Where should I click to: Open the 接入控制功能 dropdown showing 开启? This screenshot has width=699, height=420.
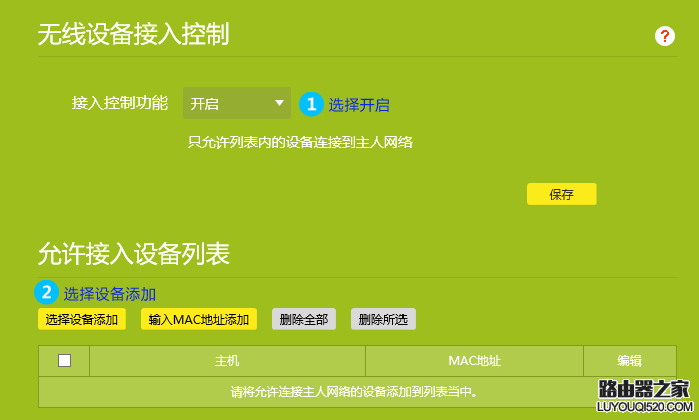click(237, 103)
